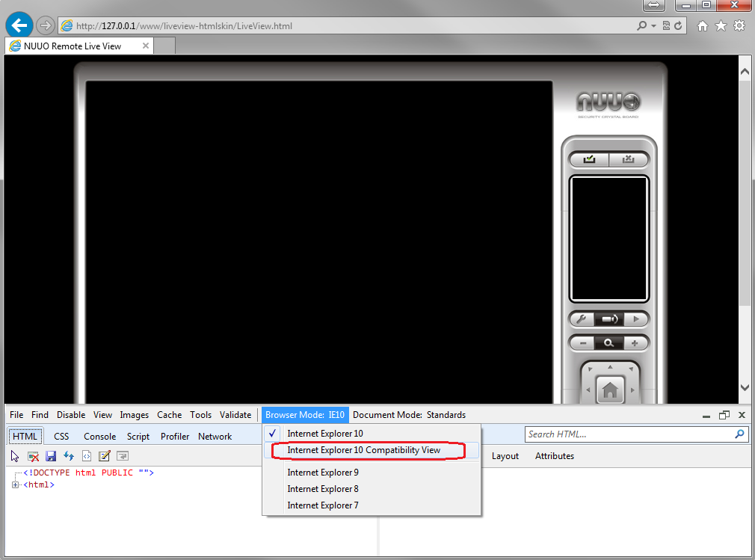The width and height of the screenshot is (755, 560).
Task: Toggle the Compatibility View icon in address bar
Action: click(x=665, y=25)
